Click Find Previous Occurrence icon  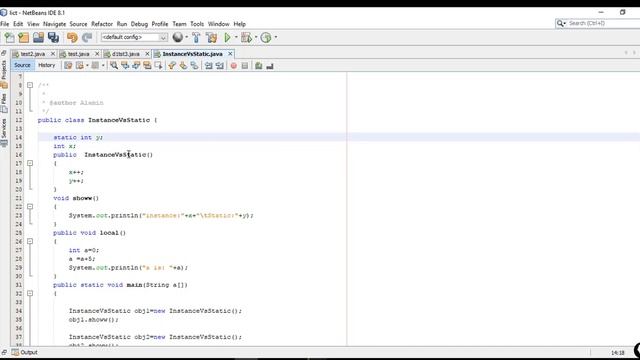pos(125,65)
